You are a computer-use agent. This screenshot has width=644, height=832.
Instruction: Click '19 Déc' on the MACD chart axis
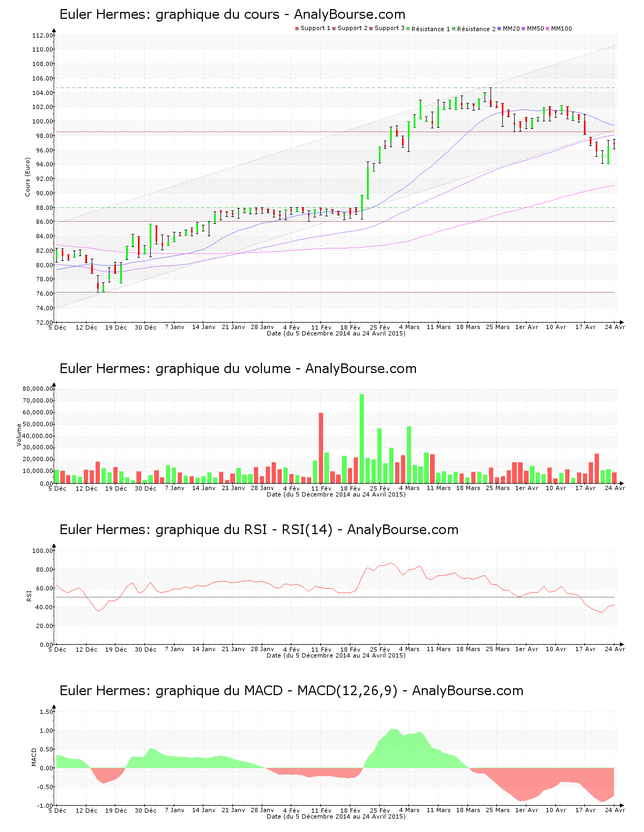click(x=116, y=811)
